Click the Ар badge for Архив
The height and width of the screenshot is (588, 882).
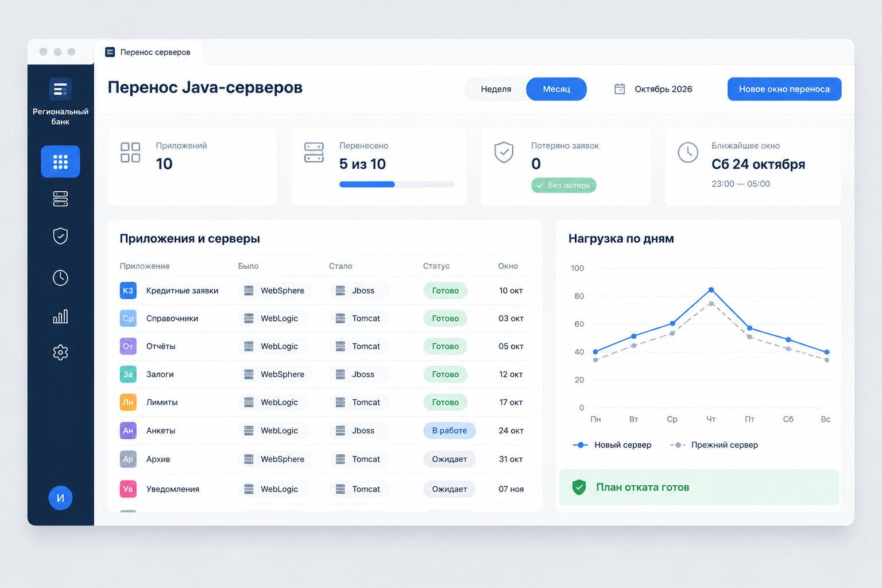128,459
